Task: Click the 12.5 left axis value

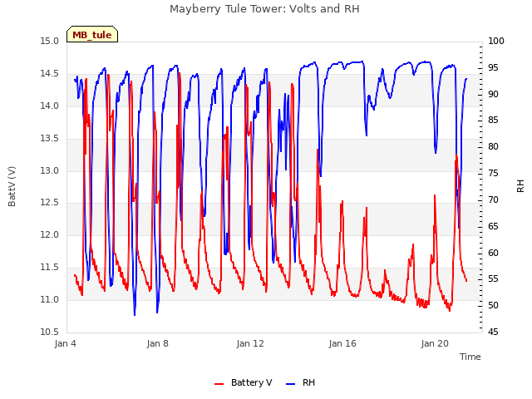Action: coord(49,203)
